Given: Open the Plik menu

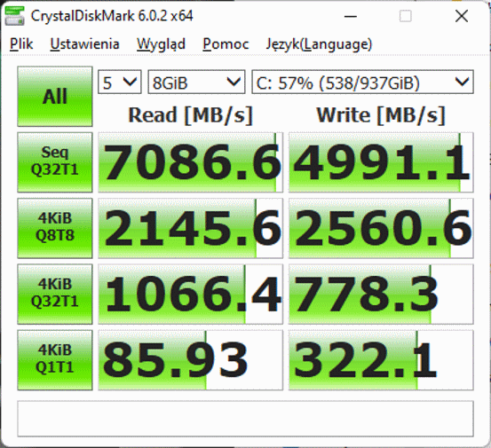Looking at the screenshot, I should tap(21, 43).
